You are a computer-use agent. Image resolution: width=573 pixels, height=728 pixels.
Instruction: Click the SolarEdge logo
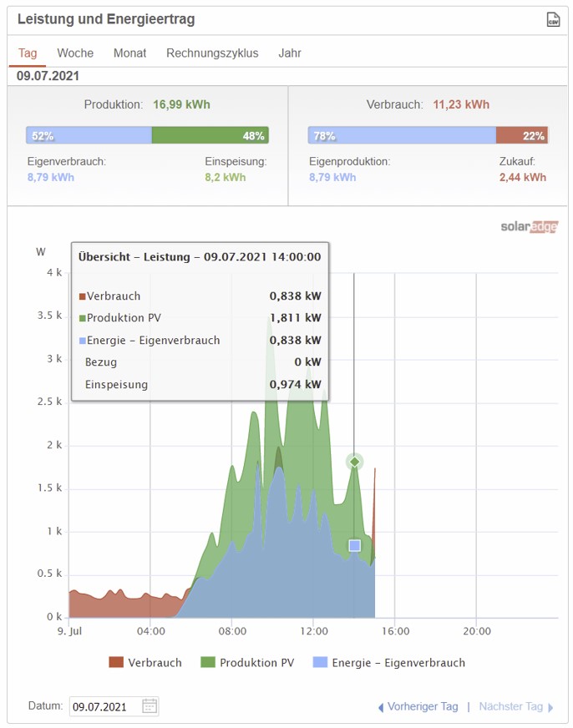pyautogui.click(x=529, y=227)
